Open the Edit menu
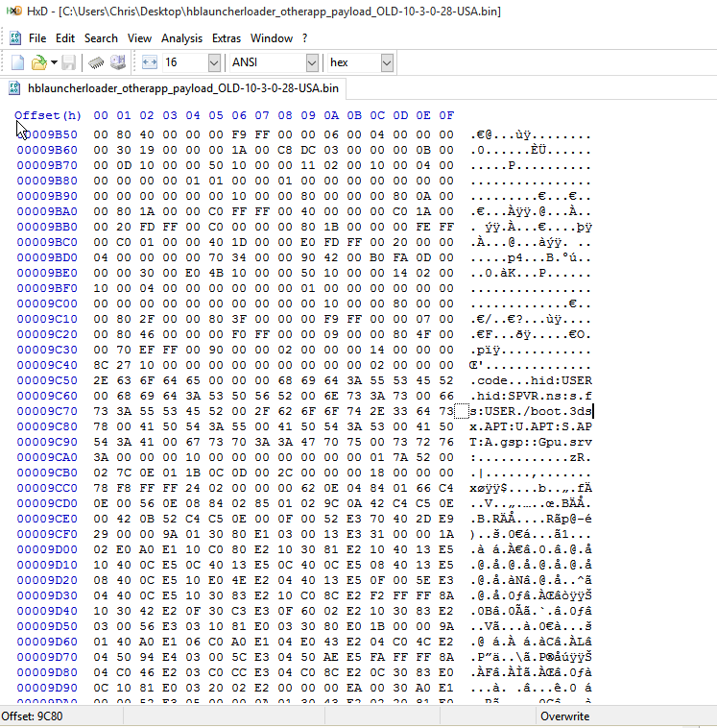This screenshot has height=728, width=717. 65,38
